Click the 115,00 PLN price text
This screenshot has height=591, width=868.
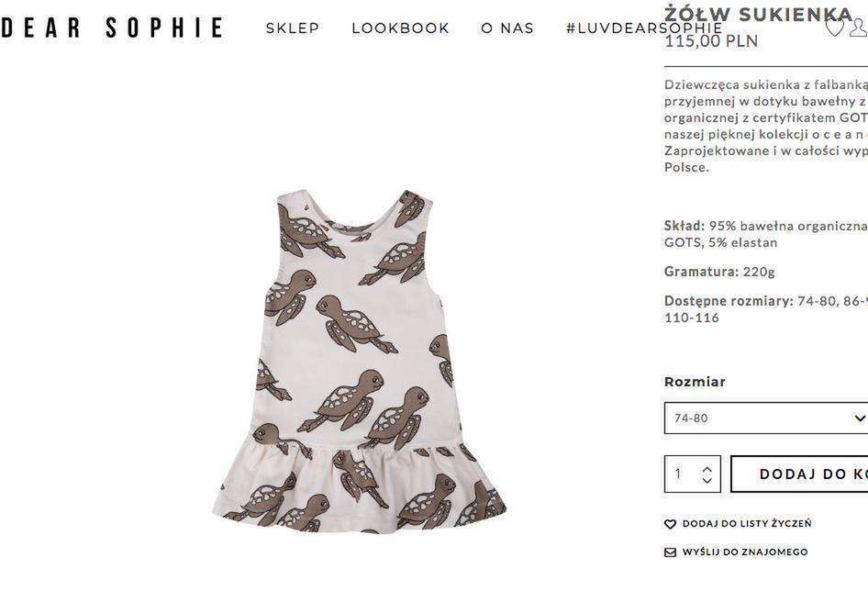point(711,41)
